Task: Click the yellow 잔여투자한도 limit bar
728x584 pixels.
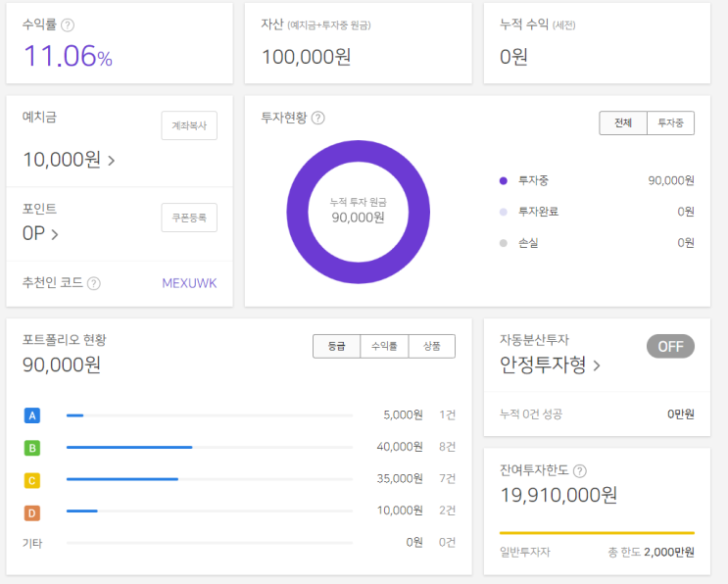Action: (x=597, y=533)
